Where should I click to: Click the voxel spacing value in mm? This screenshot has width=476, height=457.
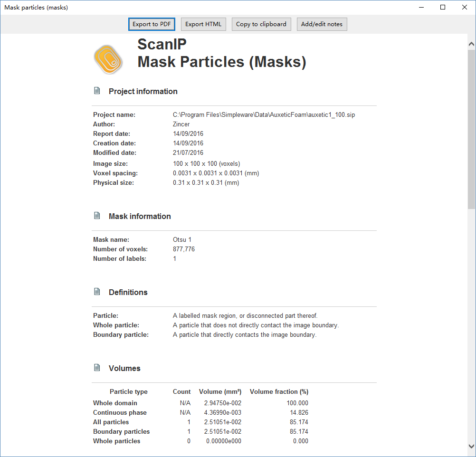point(216,173)
